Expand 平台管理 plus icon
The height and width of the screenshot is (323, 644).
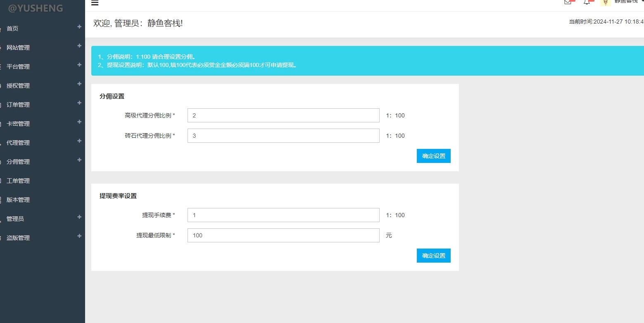tap(79, 65)
